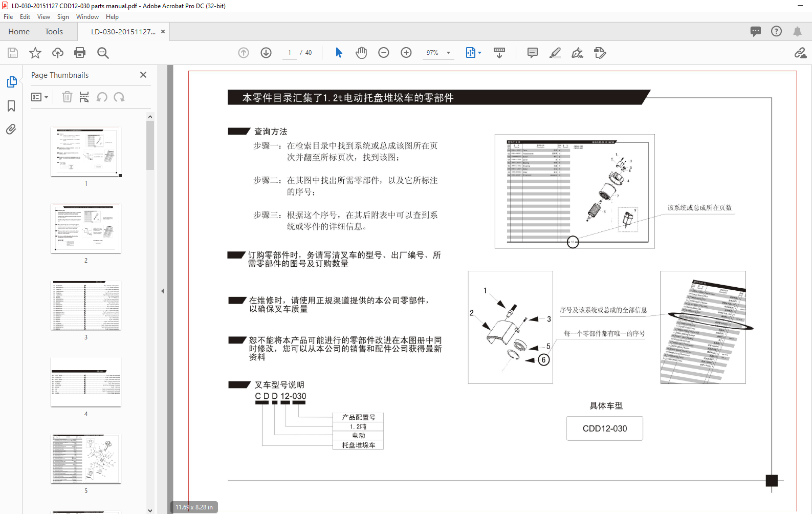Activate the selection arrow tool

[339, 53]
